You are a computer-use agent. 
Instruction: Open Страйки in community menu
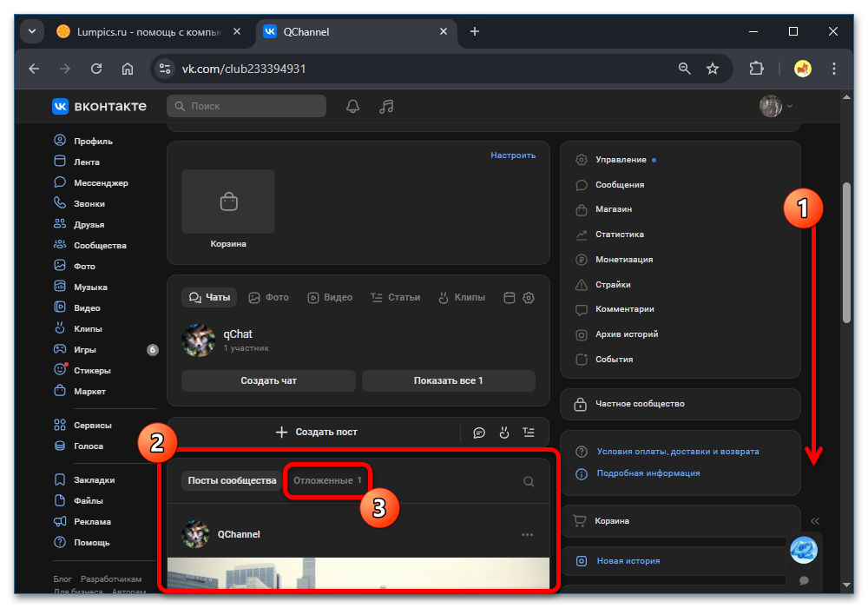click(613, 285)
